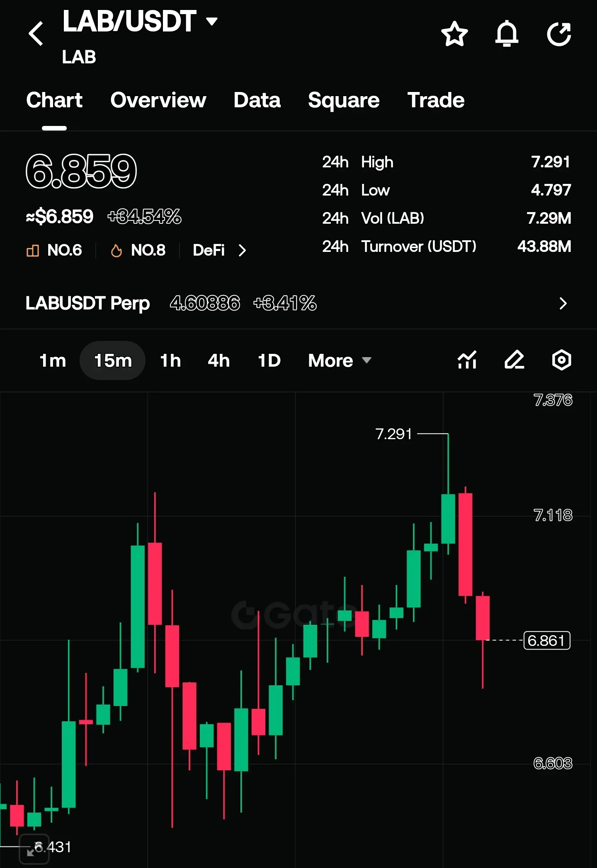Tap the 24h Vol value 7.29M

pos(549,218)
